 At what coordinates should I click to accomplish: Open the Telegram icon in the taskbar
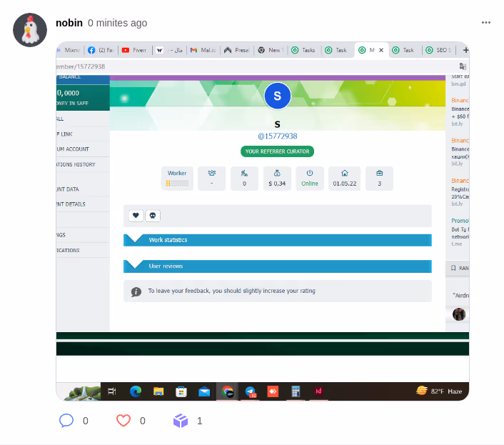[x=251, y=391]
